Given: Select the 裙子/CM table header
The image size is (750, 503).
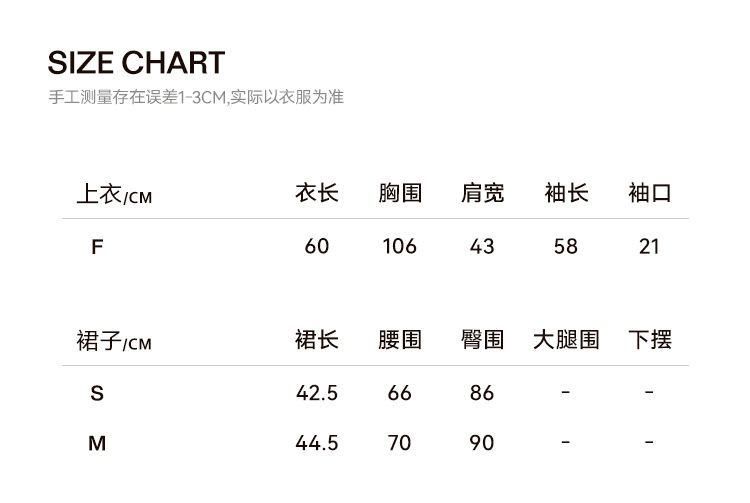Looking at the screenshot, I should [114, 341].
